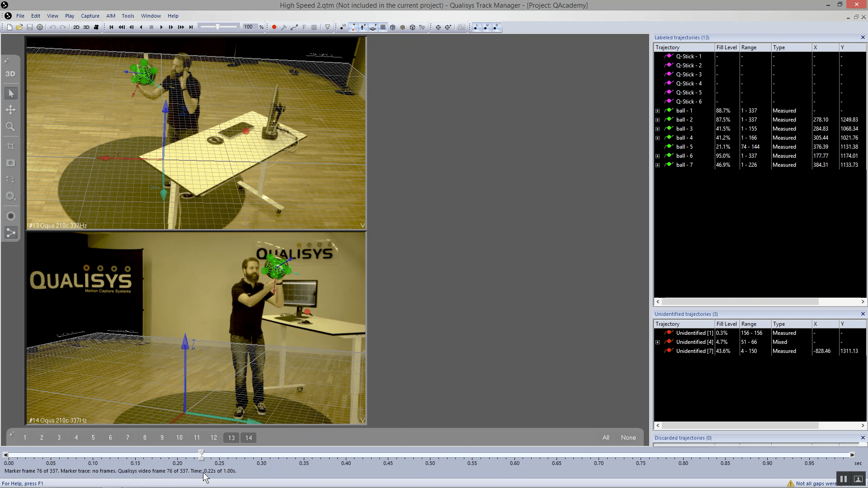
Task: Open the filter funnel icon in the toolbar
Action: [328, 27]
